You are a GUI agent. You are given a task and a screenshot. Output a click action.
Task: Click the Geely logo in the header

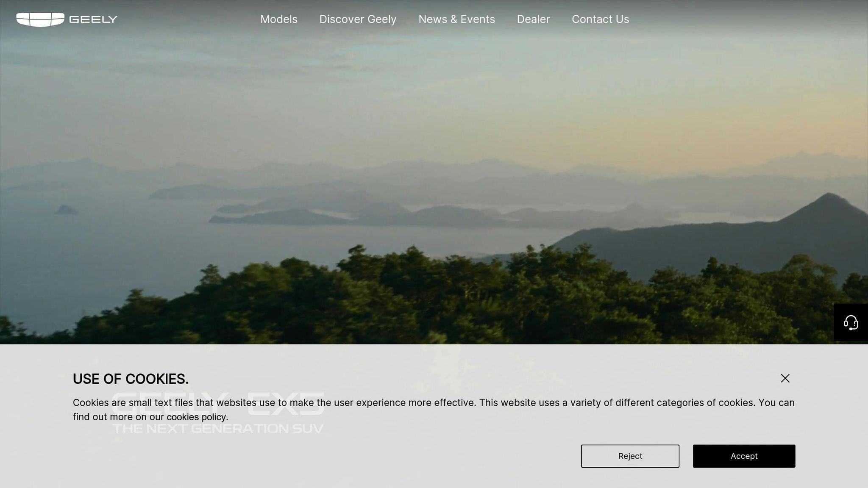tap(67, 19)
